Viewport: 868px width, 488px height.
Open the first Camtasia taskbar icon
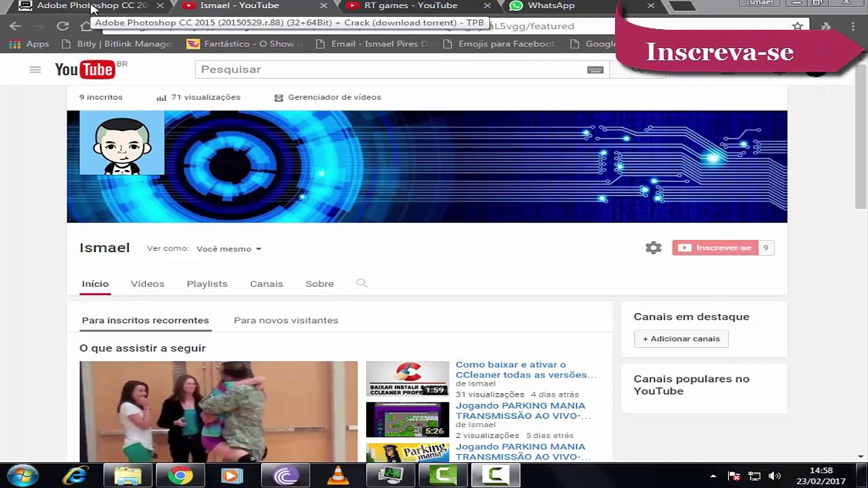443,475
